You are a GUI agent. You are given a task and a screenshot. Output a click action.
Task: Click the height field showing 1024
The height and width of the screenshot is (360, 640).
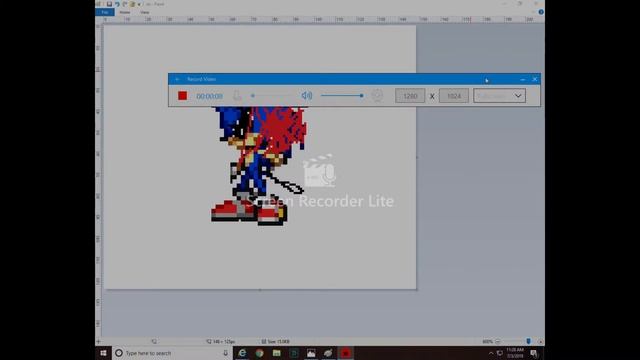click(453, 96)
